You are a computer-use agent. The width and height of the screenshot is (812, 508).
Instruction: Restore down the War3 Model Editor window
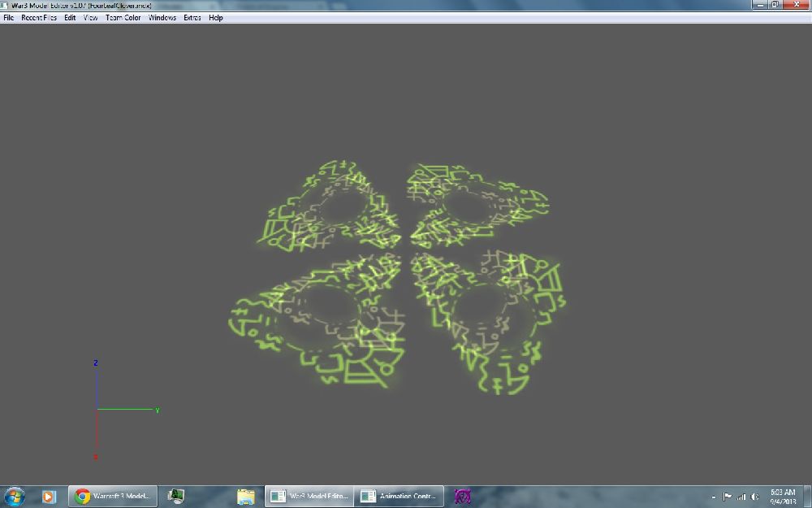(775, 5)
